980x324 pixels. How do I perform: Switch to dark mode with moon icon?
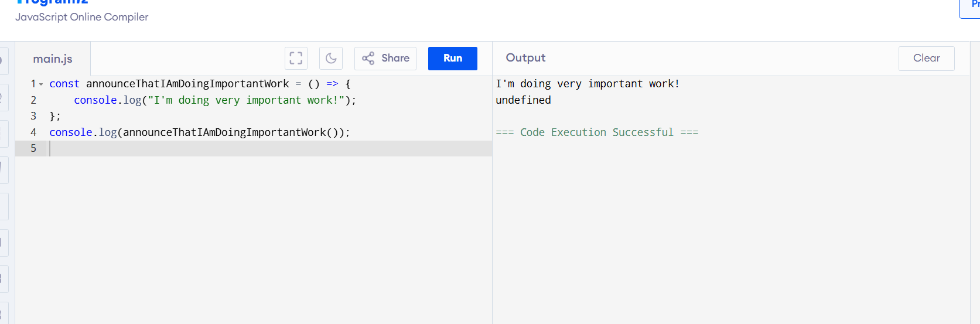tap(331, 58)
